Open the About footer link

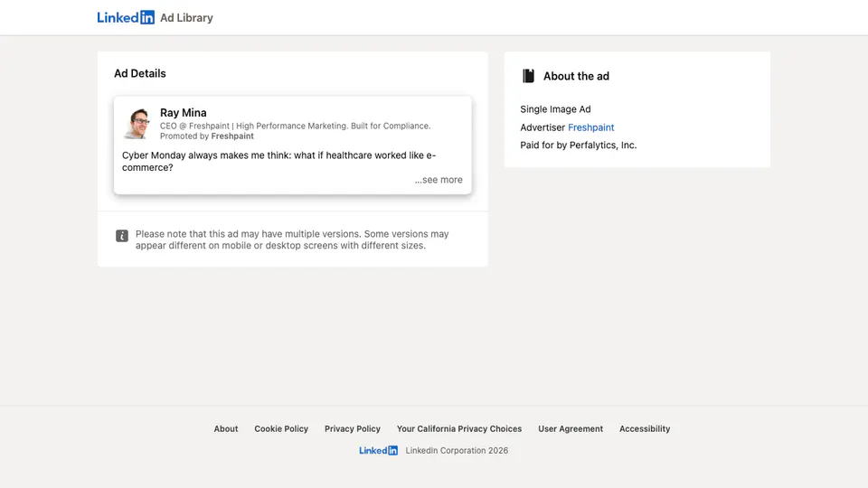pos(226,428)
